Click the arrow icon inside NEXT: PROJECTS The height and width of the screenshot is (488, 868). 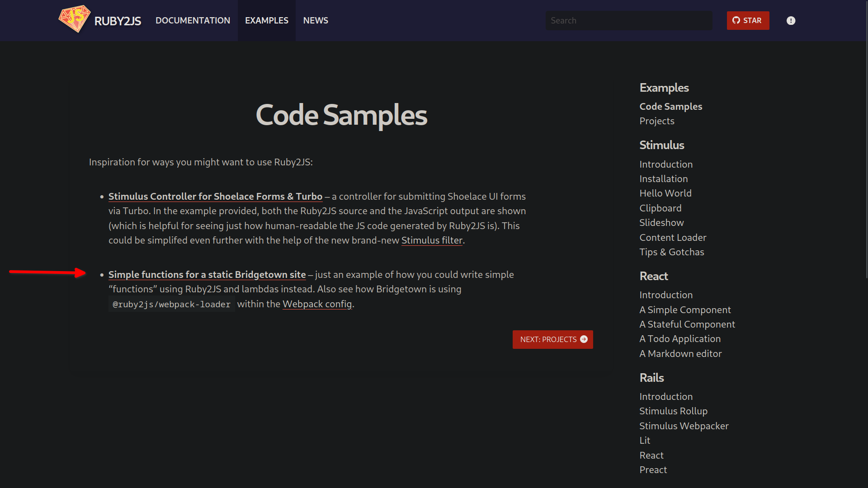pyautogui.click(x=585, y=339)
